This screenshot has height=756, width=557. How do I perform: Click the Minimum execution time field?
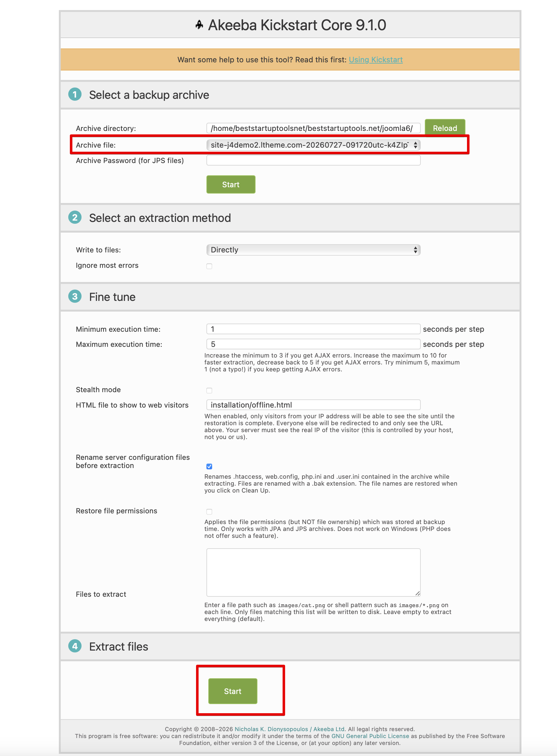click(313, 329)
